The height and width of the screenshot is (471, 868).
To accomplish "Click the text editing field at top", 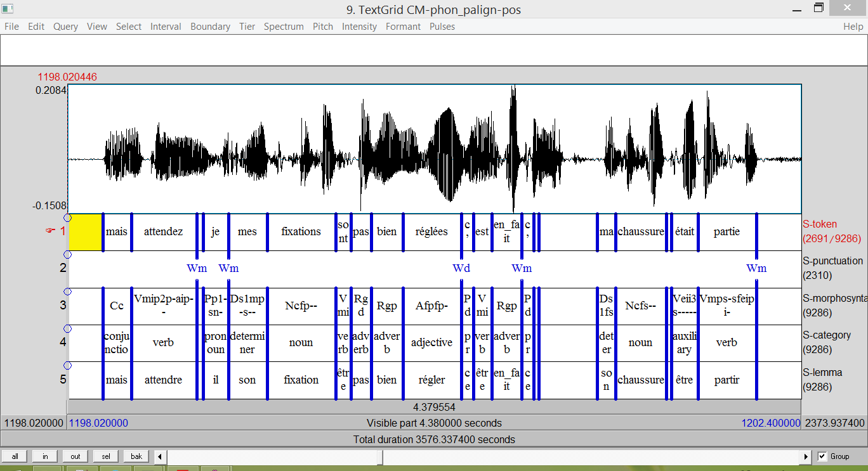I will [434, 50].
